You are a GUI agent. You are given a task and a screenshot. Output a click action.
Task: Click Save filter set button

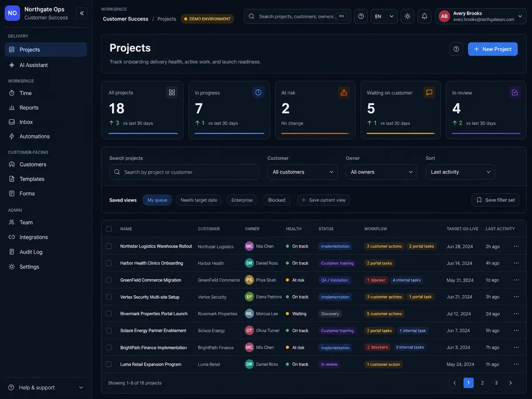pyautogui.click(x=495, y=200)
